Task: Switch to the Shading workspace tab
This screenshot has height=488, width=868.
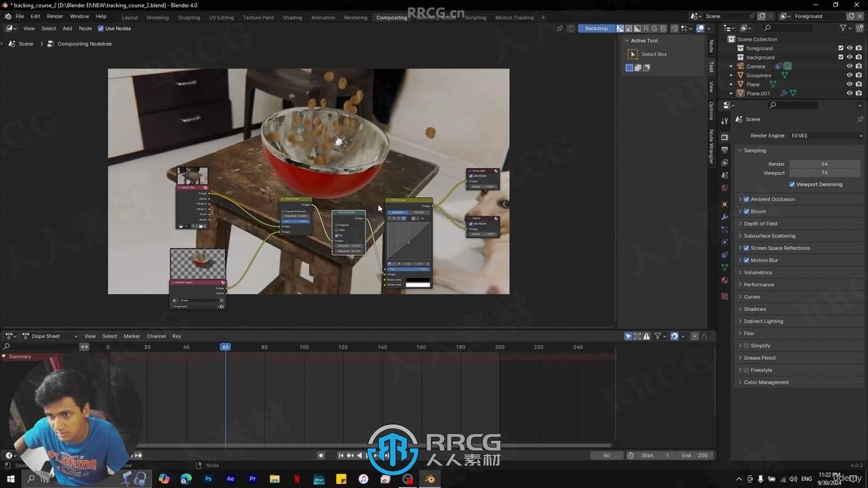Action: [292, 18]
